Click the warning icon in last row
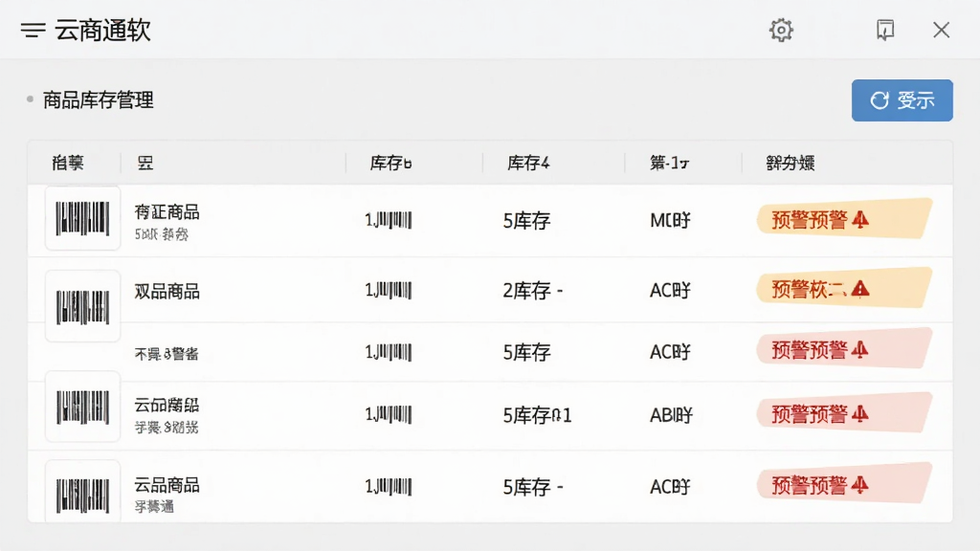 (x=860, y=485)
